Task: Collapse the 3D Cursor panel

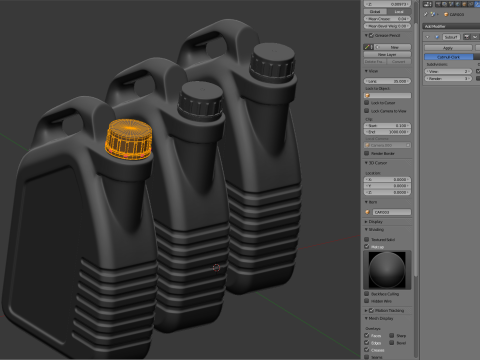Action: (x=366, y=163)
